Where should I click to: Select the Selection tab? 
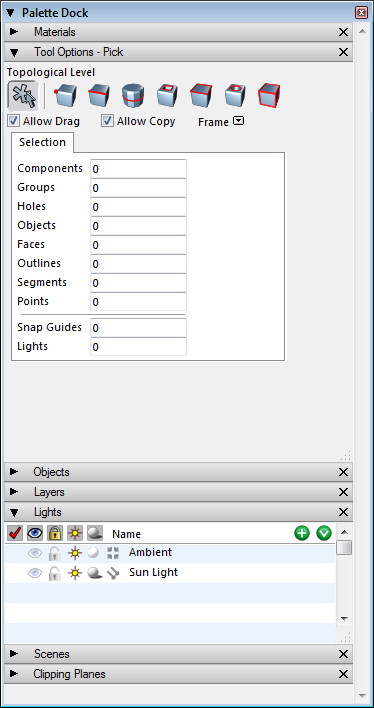click(42, 142)
